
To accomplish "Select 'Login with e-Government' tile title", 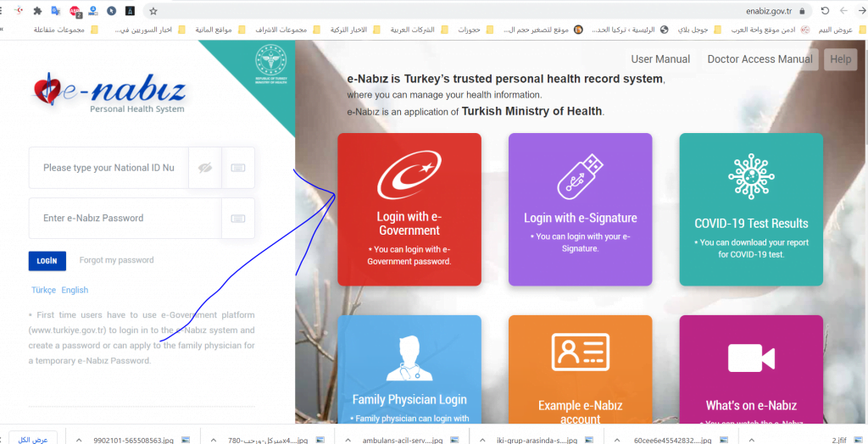I will click(409, 223).
